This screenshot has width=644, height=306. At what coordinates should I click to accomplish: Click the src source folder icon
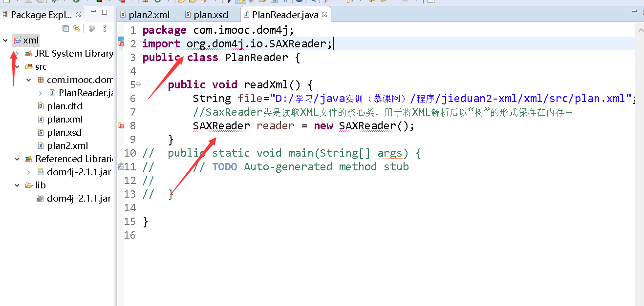coord(28,67)
